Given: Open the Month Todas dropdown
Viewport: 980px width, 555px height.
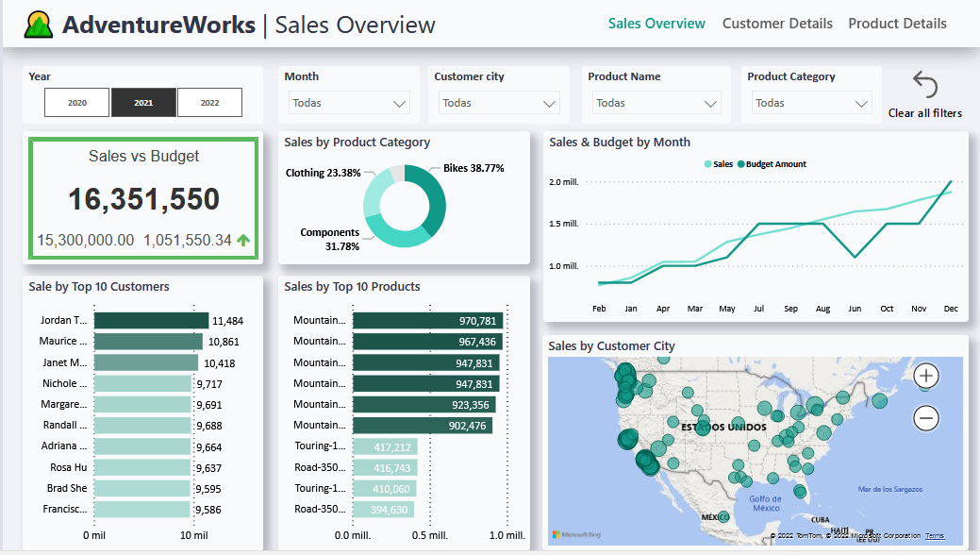Looking at the screenshot, I should coord(349,101).
